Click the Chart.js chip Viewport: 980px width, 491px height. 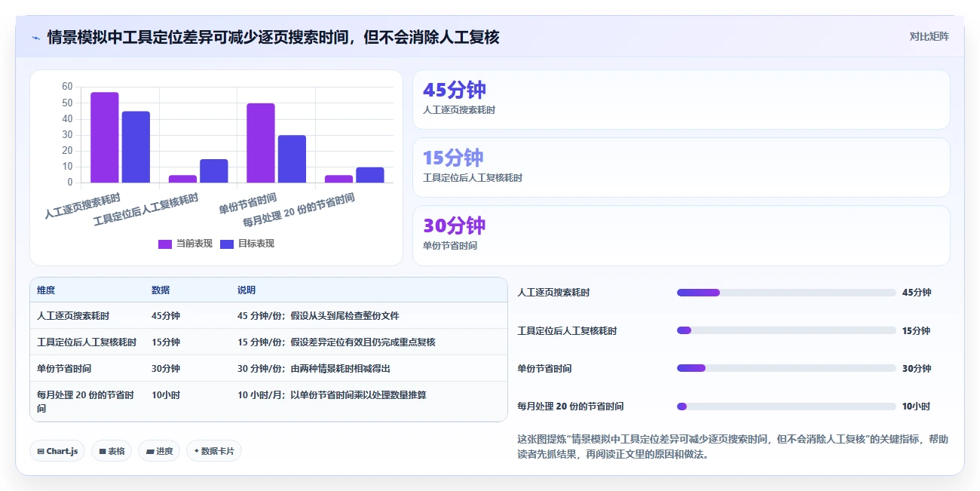57,451
